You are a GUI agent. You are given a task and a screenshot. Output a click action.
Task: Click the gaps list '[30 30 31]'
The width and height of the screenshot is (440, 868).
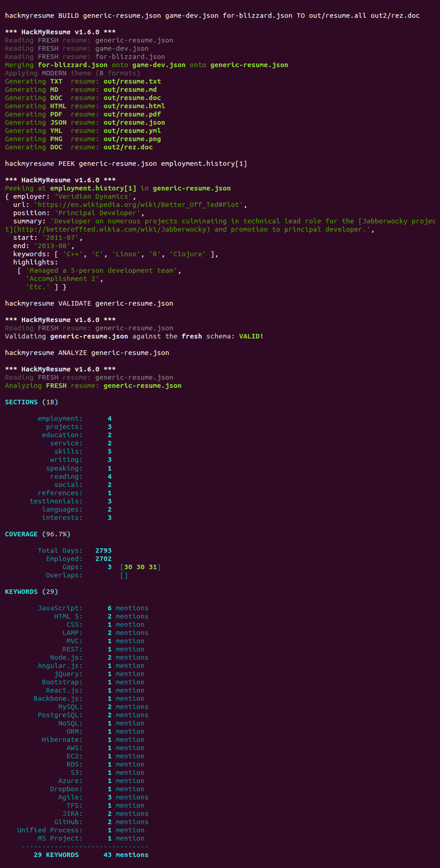click(x=141, y=567)
